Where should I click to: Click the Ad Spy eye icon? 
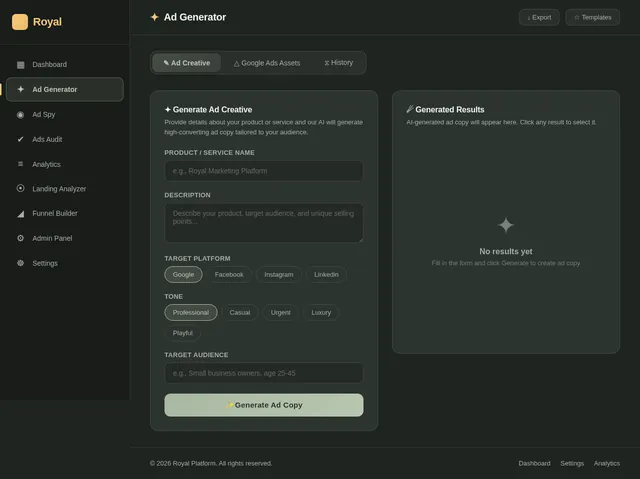(20, 115)
